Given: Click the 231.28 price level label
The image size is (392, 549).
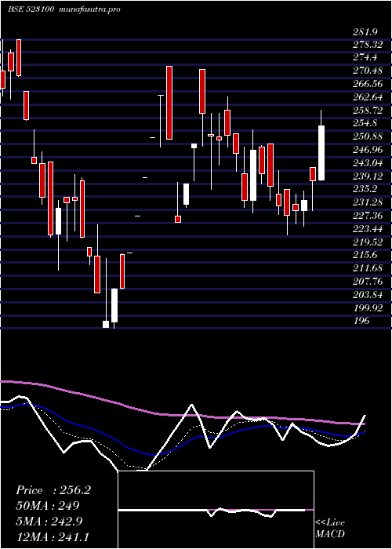Looking at the screenshot, I should point(367,202).
